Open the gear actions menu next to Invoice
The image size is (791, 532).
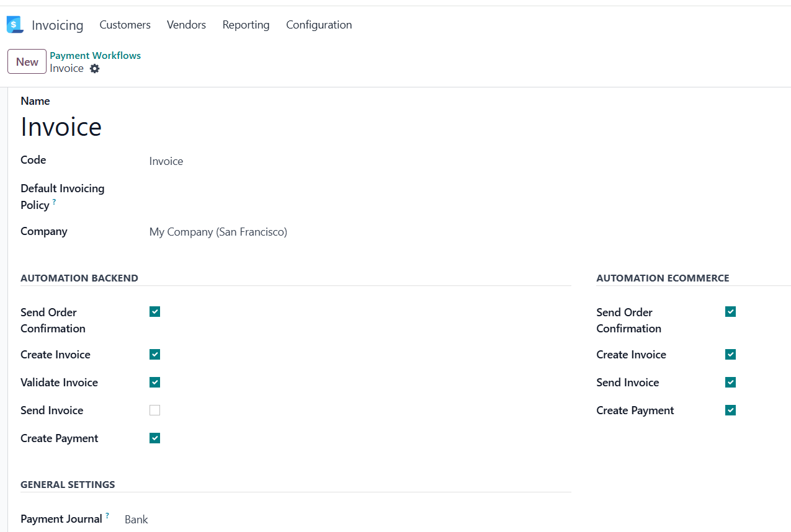[94, 69]
